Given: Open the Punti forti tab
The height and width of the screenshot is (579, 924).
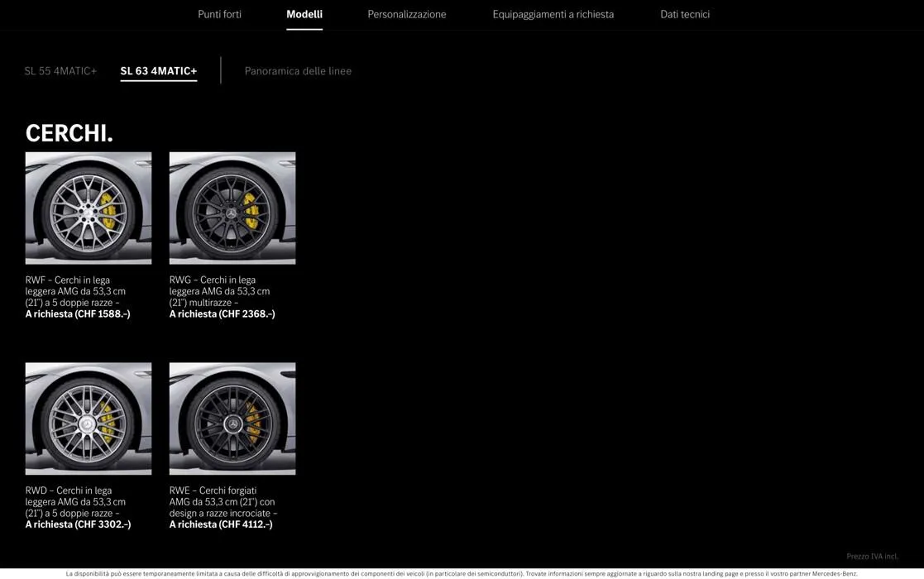Looking at the screenshot, I should point(219,14).
